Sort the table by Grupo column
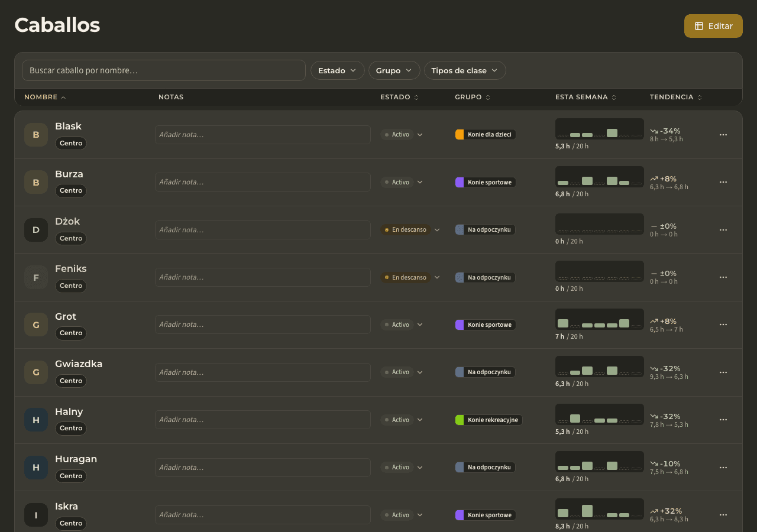The height and width of the screenshot is (532, 757). pyautogui.click(x=473, y=97)
